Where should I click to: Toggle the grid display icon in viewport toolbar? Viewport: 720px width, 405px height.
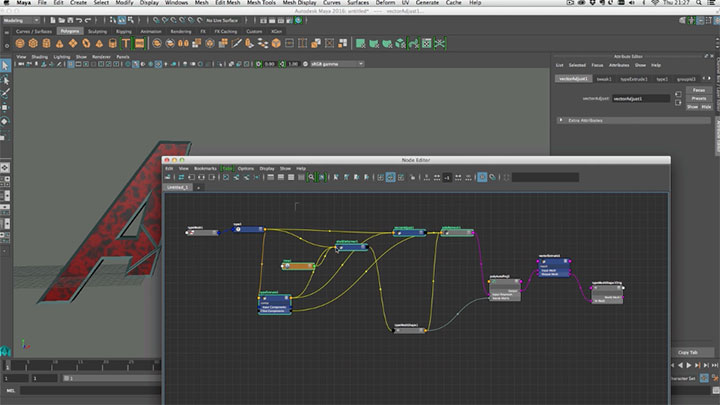[x=71, y=64]
